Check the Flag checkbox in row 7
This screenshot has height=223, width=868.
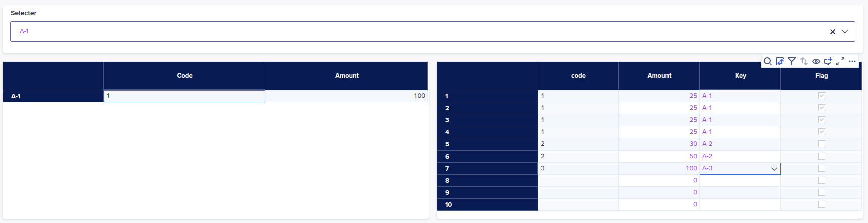tap(822, 168)
